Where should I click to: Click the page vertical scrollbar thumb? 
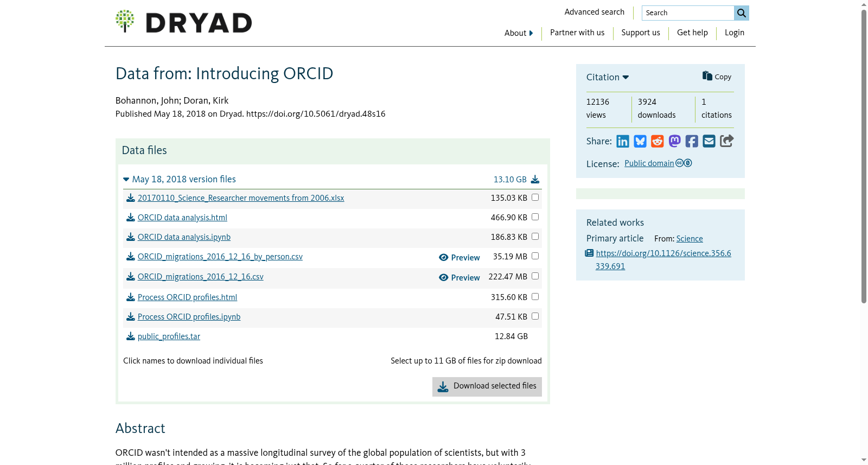[x=864, y=156]
